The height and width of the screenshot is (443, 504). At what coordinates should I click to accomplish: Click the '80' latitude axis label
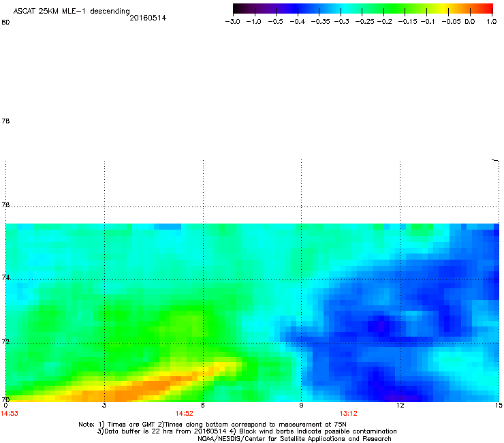(x=5, y=22)
